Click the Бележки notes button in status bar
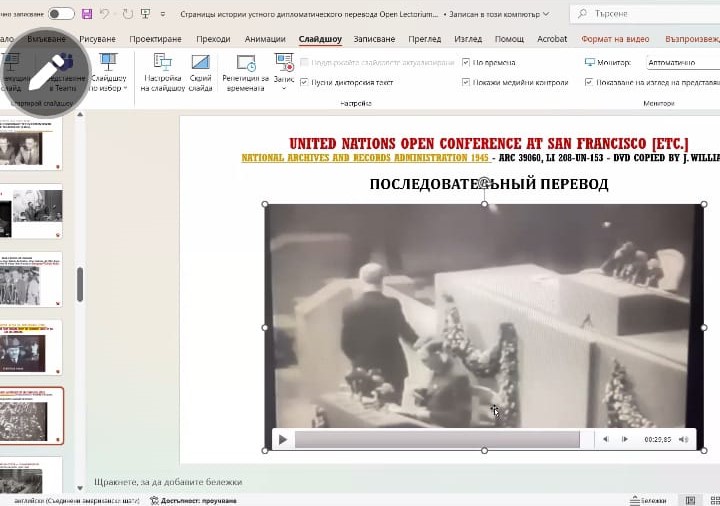 coord(649,500)
